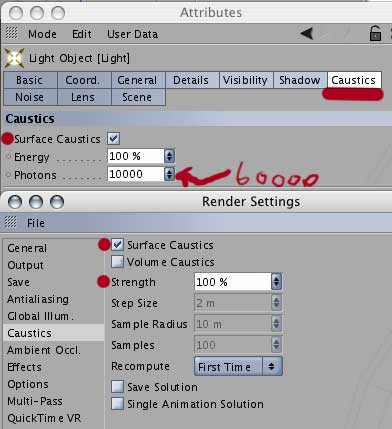Click the Samples stepper arrows

pyautogui.click(x=276, y=345)
